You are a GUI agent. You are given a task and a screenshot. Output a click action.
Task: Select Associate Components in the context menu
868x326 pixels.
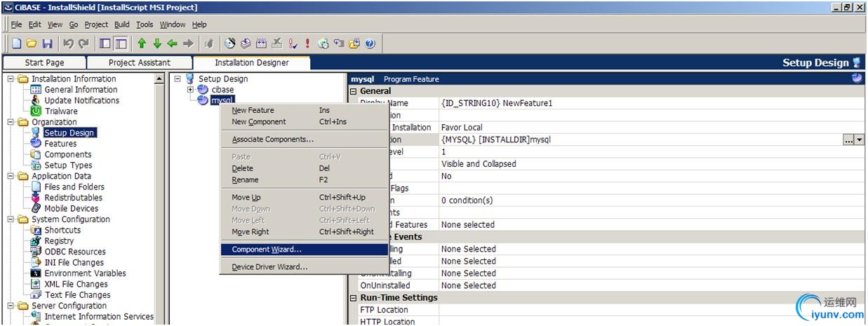272,140
